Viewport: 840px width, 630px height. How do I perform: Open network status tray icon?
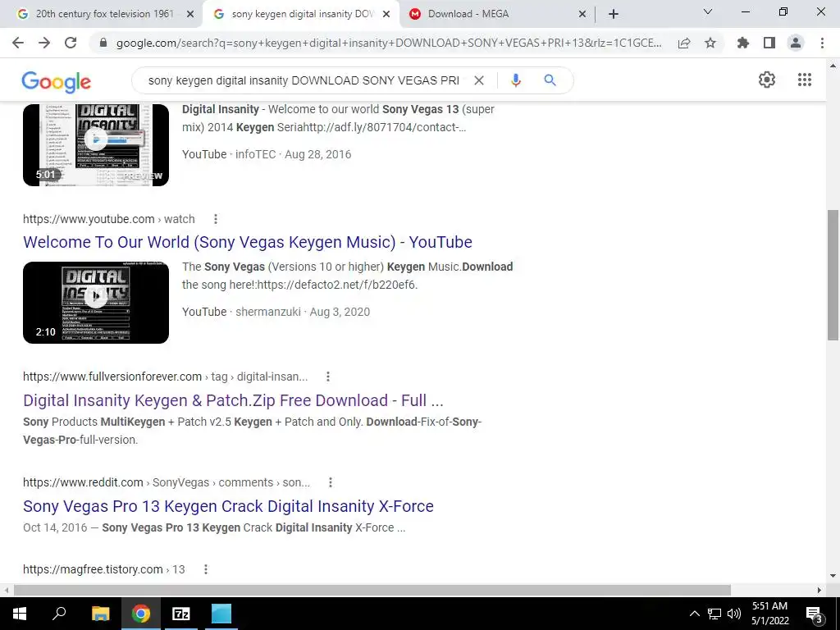714,614
